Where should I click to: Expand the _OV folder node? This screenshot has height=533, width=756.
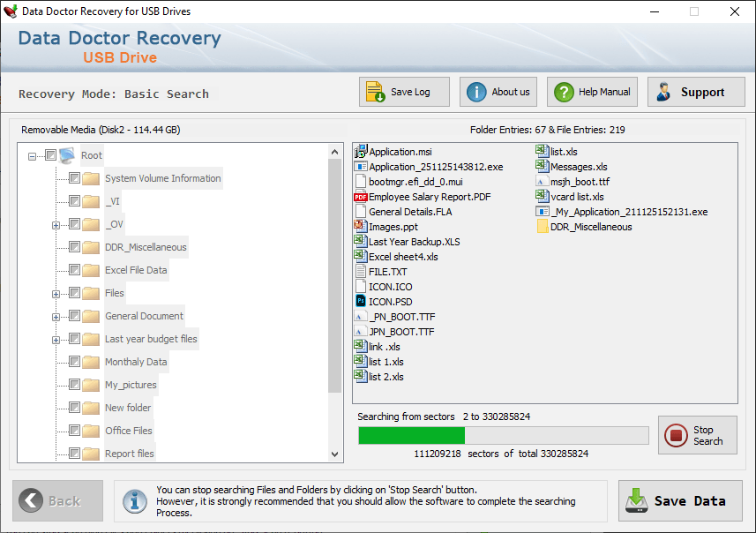56,225
